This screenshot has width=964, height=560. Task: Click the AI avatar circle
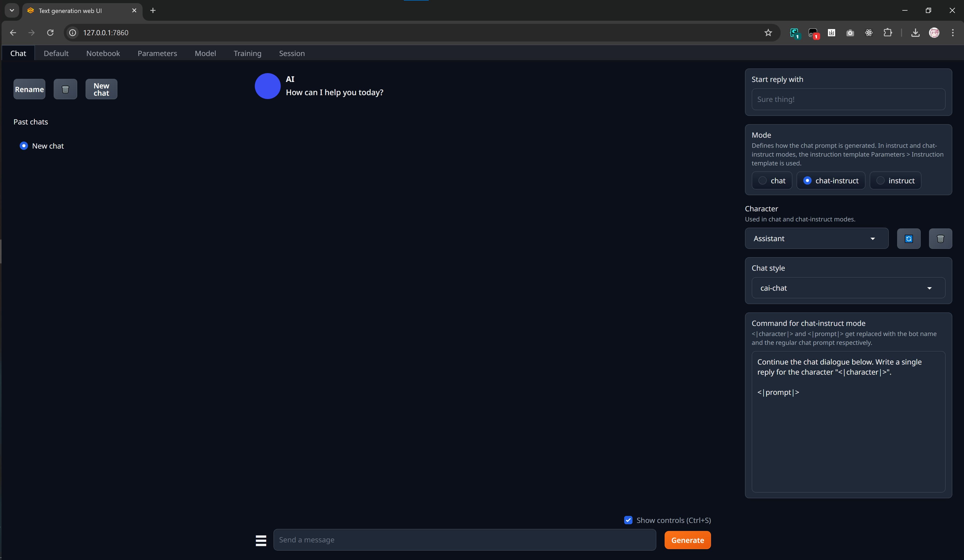pyautogui.click(x=268, y=86)
